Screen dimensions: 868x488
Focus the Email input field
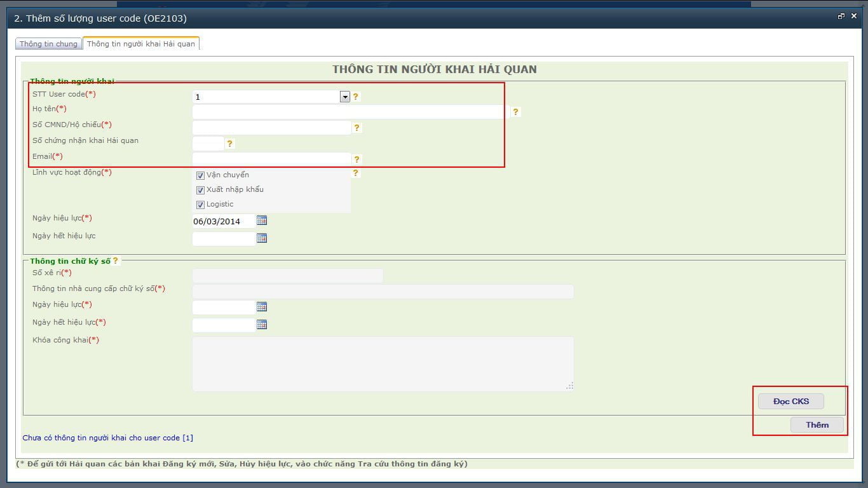(271, 159)
